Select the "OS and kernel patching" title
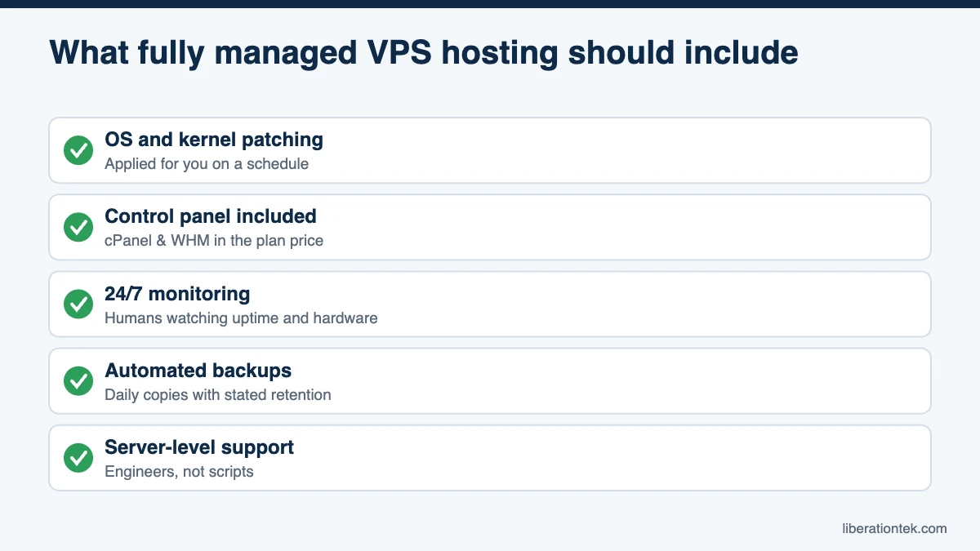The width and height of the screenshot is (980, 551). pyautogui.click(x=214, y=140)
